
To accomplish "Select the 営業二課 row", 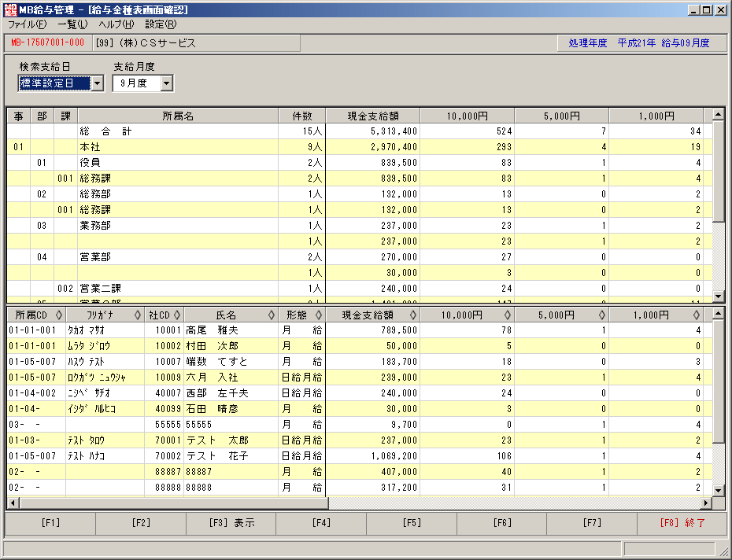I will pyautogui.click(x=360, y=289).
